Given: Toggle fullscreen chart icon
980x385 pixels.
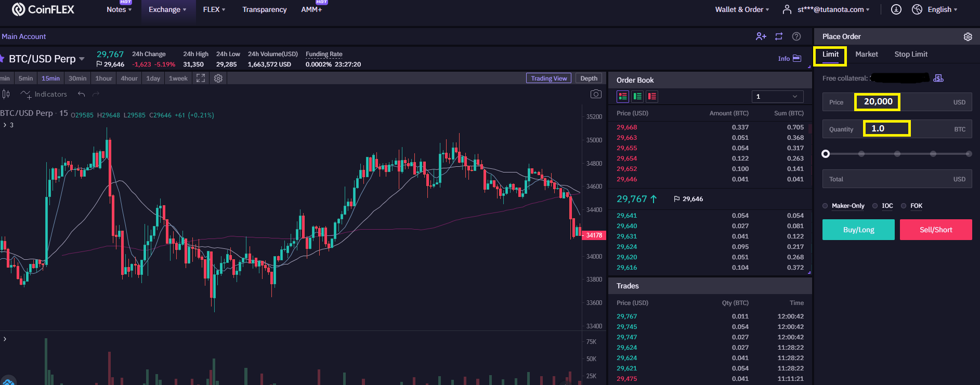Looking at the screenshot, I should pyautogui.click(x=201, y=78).
